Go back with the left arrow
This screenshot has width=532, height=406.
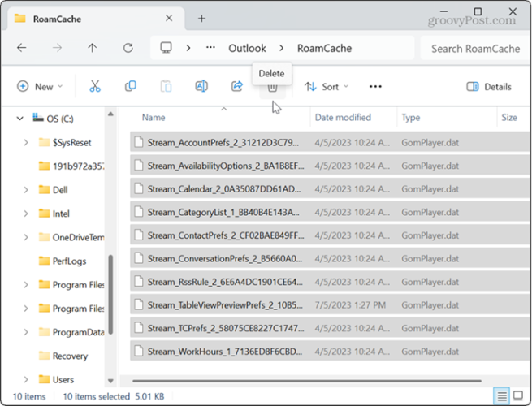pos(21,48)
